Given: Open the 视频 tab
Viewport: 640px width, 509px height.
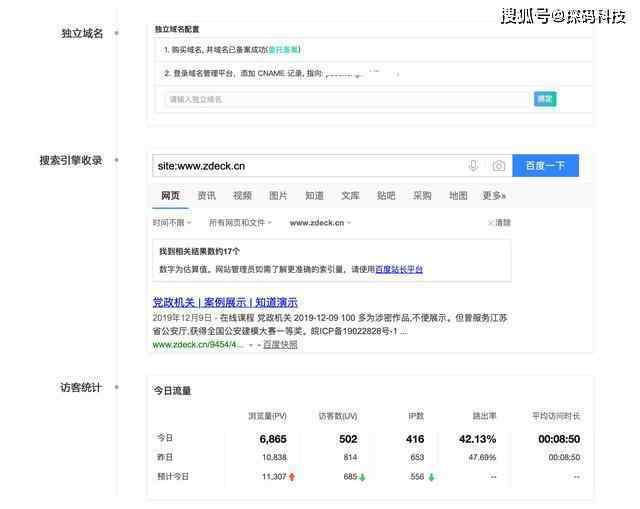Looking at the screenshot, I should click(242, 196).
